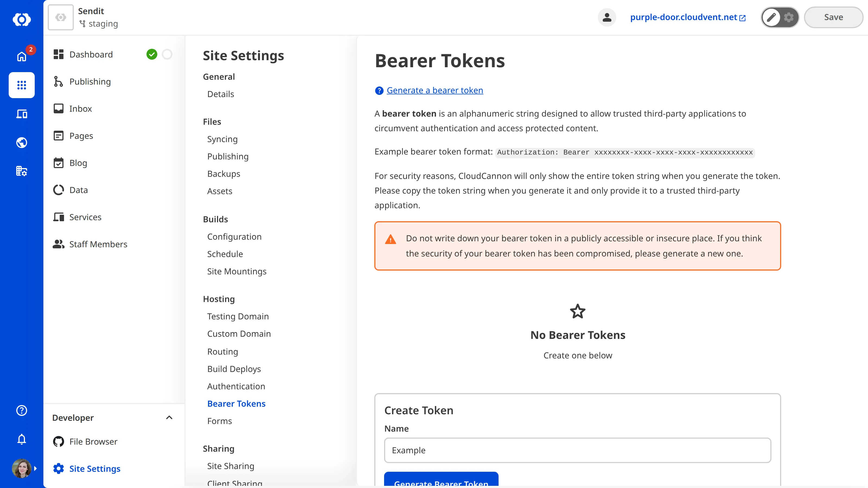Open Backups settings

tap(224, 174)
